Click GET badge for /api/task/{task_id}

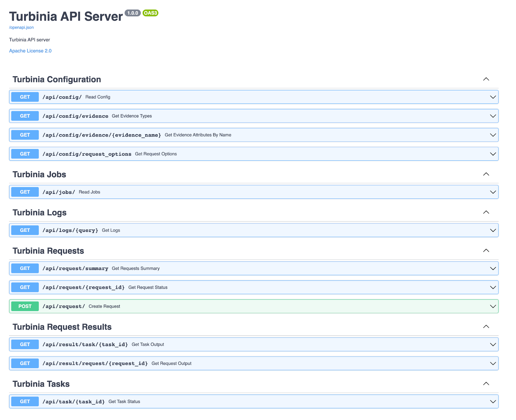[25, 402]
